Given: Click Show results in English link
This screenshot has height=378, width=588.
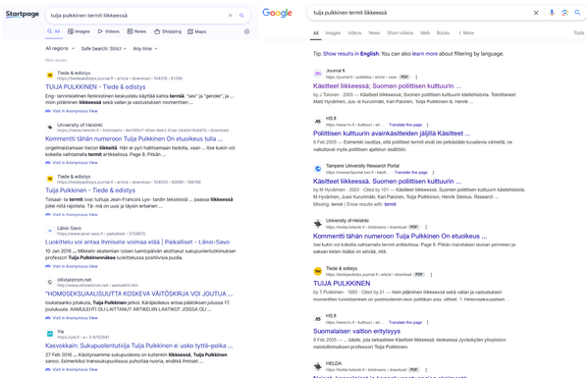Looking at the screenshot, I should [x=350, y=54].
